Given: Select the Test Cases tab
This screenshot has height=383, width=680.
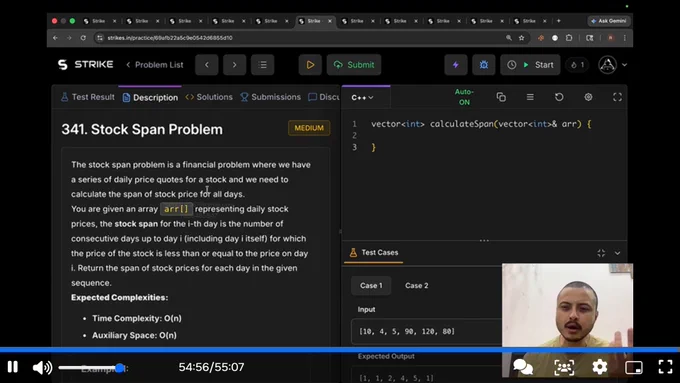Looking at the screenshot, I should coord(374,252).
